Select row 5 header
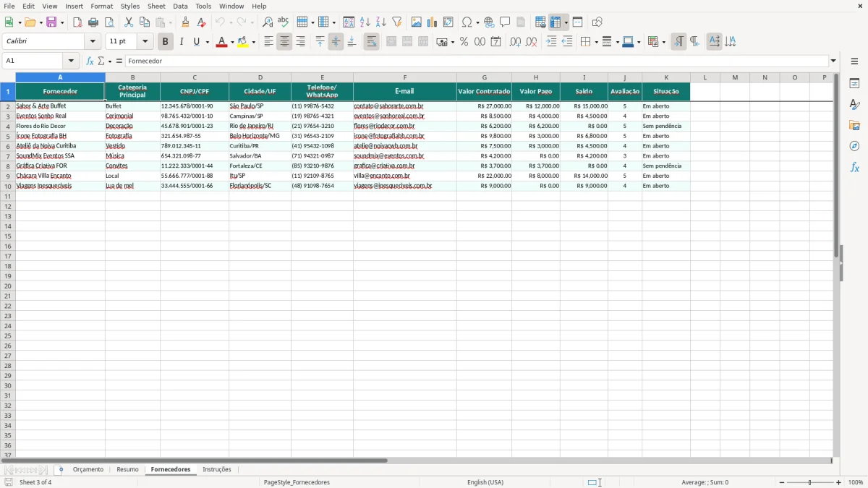 click(7, 136)
